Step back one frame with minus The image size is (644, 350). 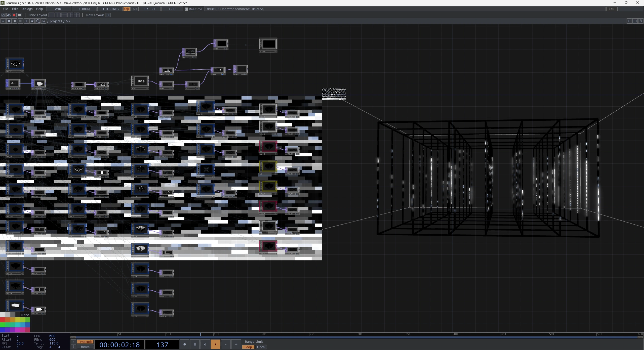pyautogui.click(x=226, y=344)
